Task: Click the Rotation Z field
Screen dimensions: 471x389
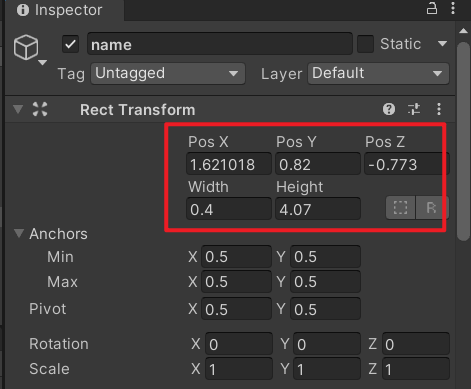Action: (416, 344)
